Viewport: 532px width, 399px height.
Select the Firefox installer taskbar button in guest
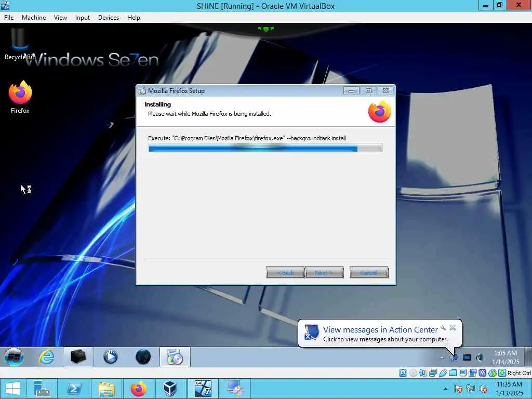click(175, 357)
